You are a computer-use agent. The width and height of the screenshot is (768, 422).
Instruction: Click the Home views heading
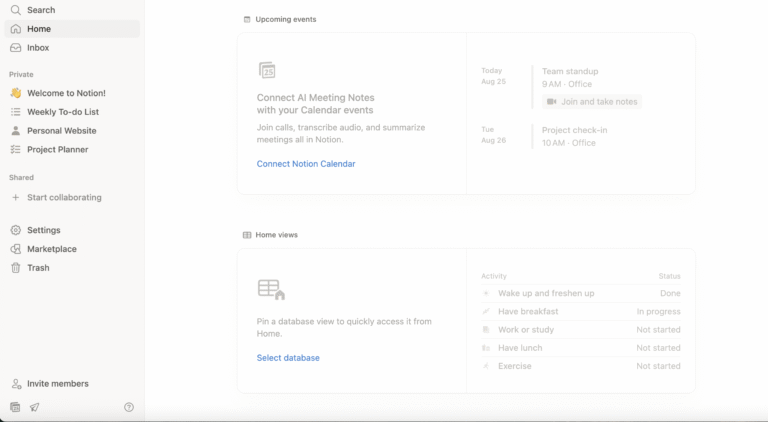pos(276,235)
